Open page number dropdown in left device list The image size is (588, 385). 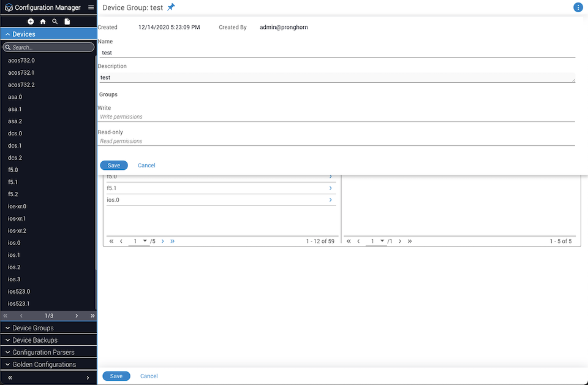145,242
